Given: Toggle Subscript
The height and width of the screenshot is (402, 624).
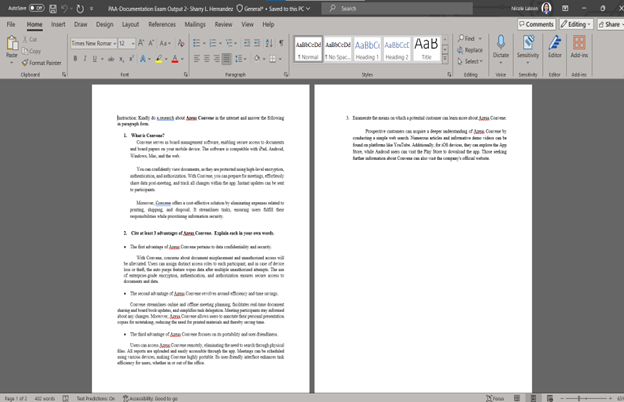Looking at the screenshot, I should coord(121,59).
